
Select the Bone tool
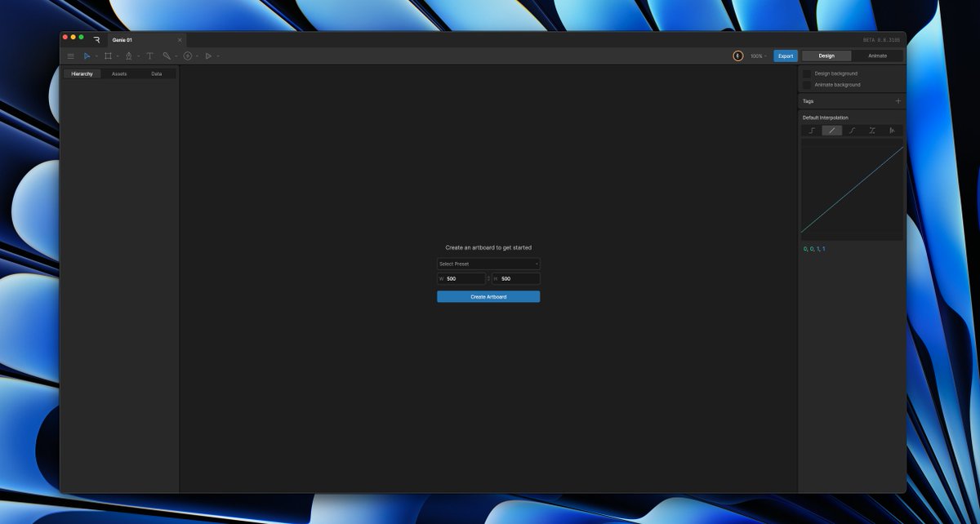(167, 56)
